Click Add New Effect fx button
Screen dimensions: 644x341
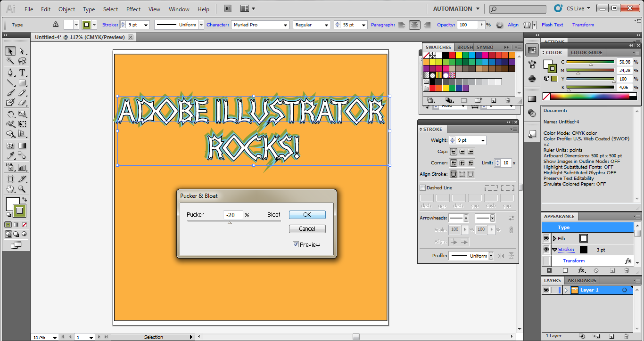pyautogui.click(x=581, y=271)
